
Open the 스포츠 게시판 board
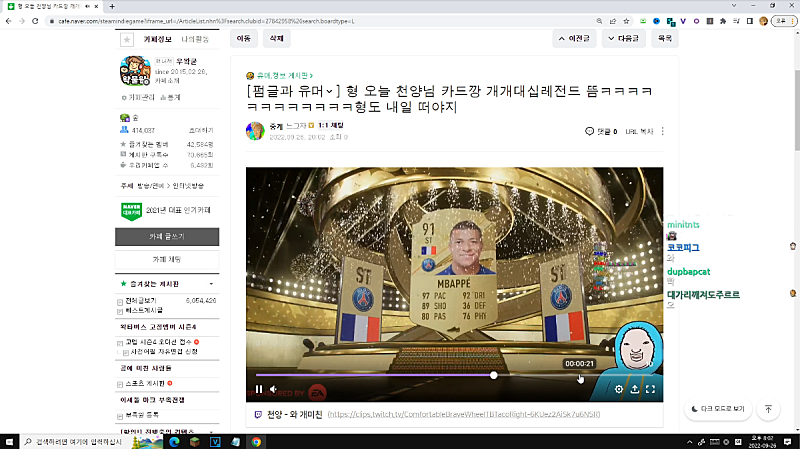click(145, 384)
